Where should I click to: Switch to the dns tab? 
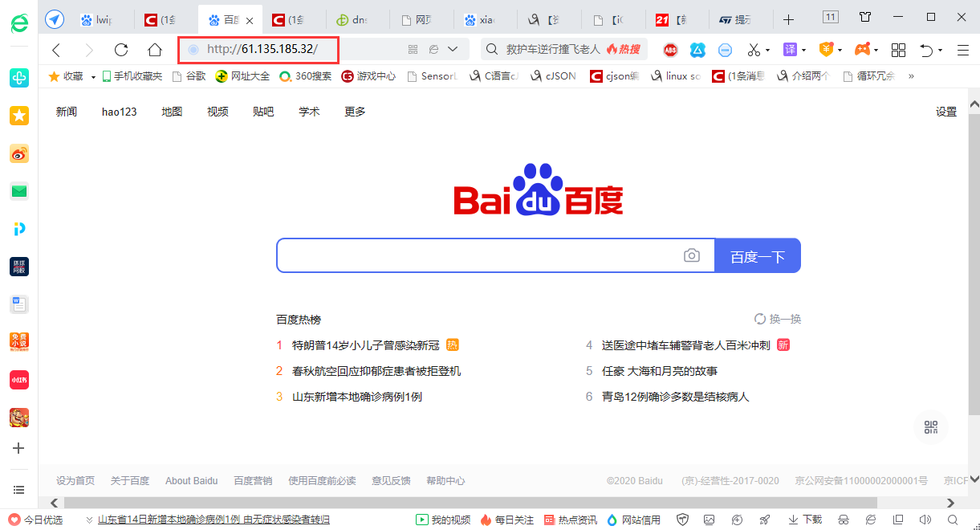(353, 19)
